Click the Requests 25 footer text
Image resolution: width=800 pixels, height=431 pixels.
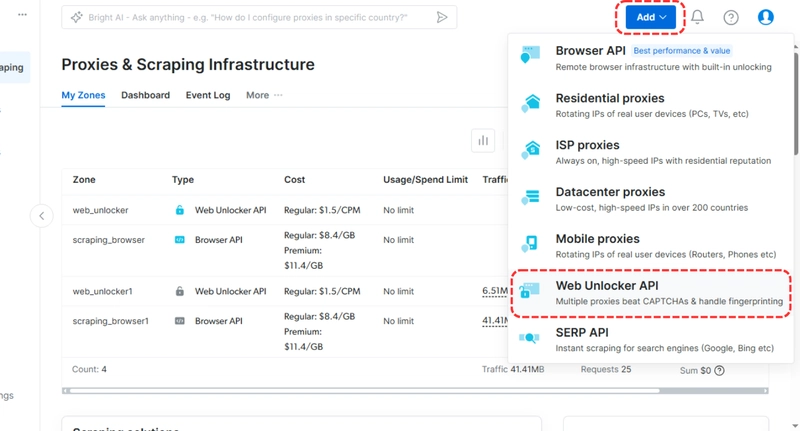point(606,369)
